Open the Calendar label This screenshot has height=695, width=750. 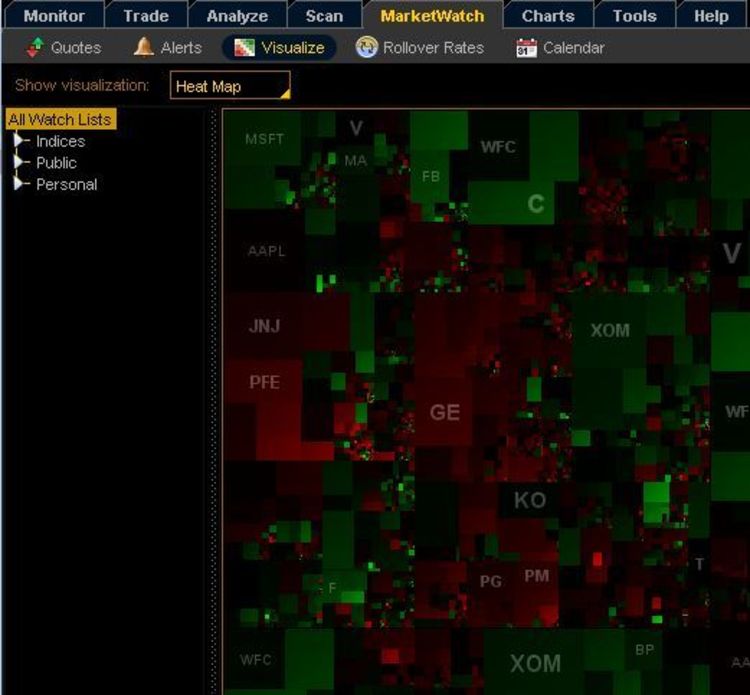[x=574, y=48]
